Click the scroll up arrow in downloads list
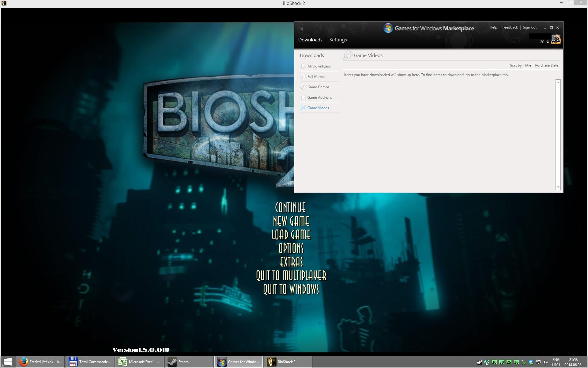This screenshot has height=368, width=588. coord(558,82)
